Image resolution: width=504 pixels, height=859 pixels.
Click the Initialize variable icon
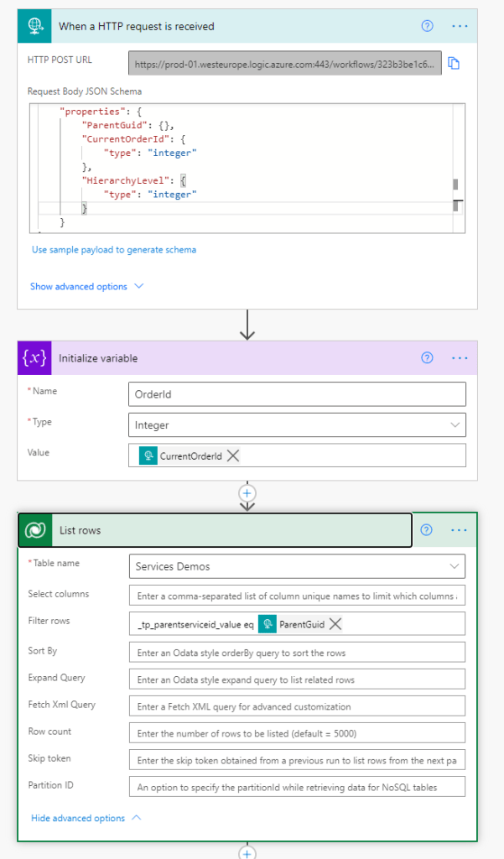point(35,358)
